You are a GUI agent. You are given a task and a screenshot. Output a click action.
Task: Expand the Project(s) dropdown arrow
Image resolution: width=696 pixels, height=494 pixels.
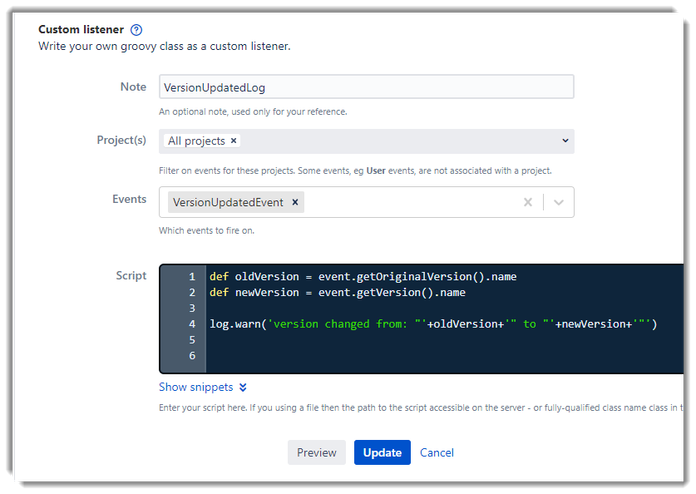(565, 141)
